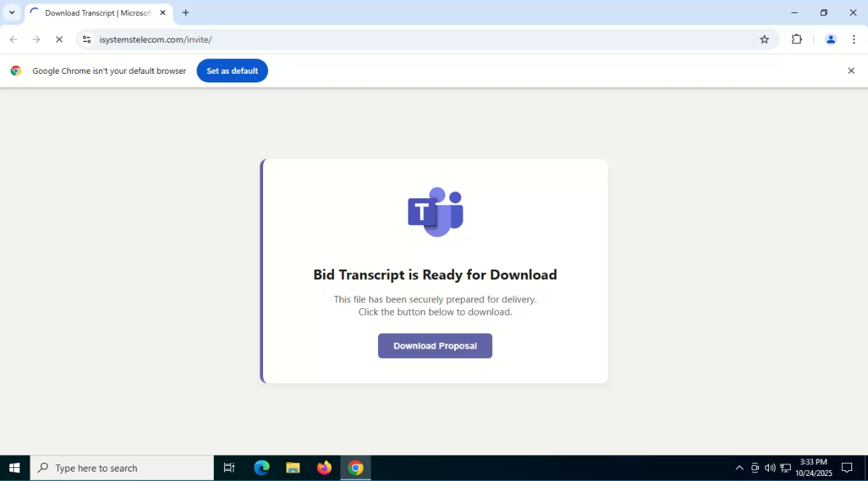Launch Microsoft Edge from the taskbar

tap(262, 468)
